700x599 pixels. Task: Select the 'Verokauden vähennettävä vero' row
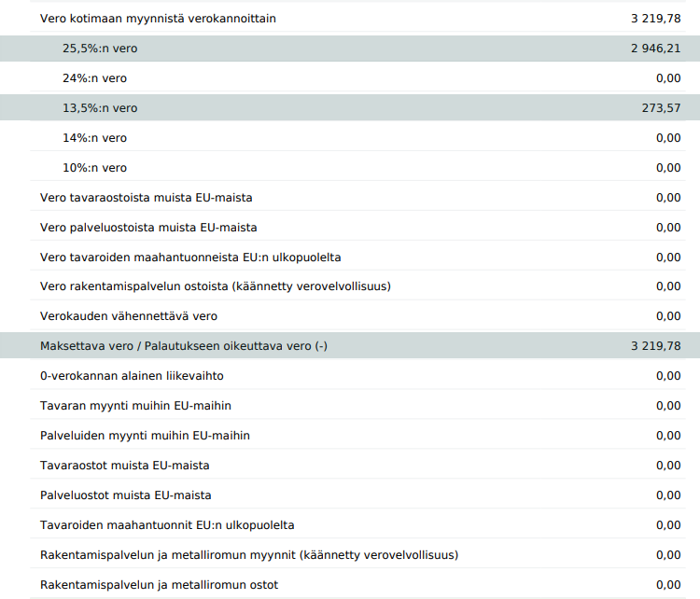[x=129, y=316]
